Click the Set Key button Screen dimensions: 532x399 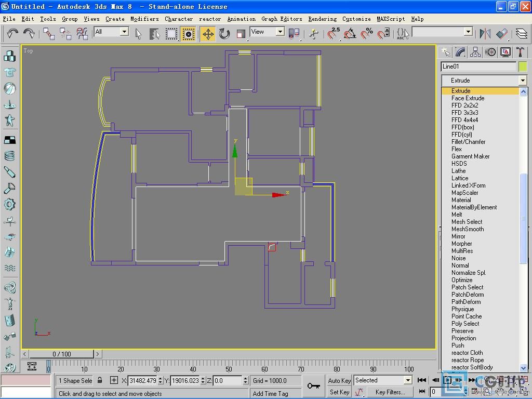click(339, 392)
